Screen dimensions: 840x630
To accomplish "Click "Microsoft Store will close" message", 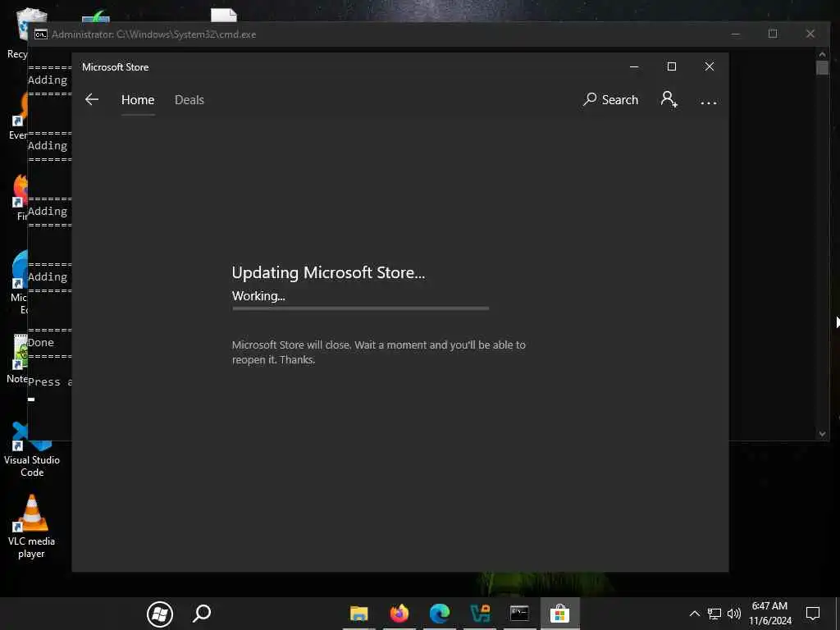I will [x=378, y=353].
